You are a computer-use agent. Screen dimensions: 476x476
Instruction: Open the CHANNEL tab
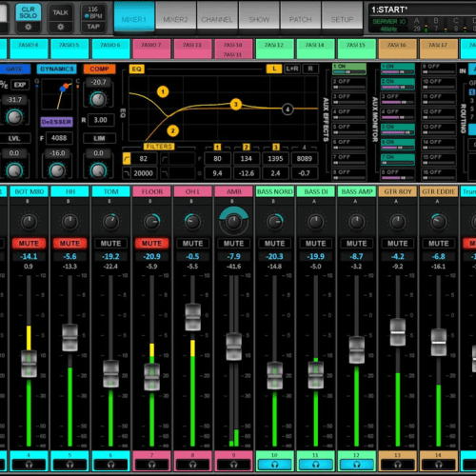pyautogui.click(x=217, y=16)
